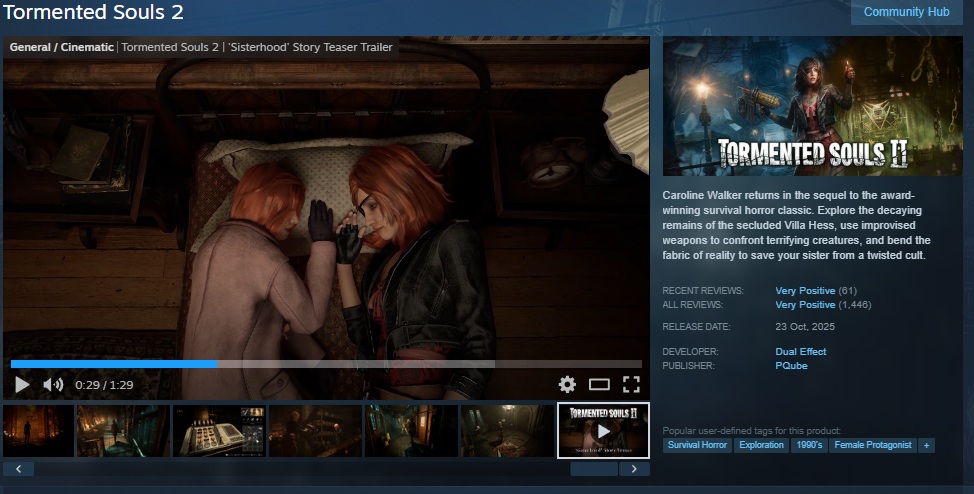This screenshot has height=494, width=974.
Task: Click the Survival Horror tag
Action: point(697,445)
